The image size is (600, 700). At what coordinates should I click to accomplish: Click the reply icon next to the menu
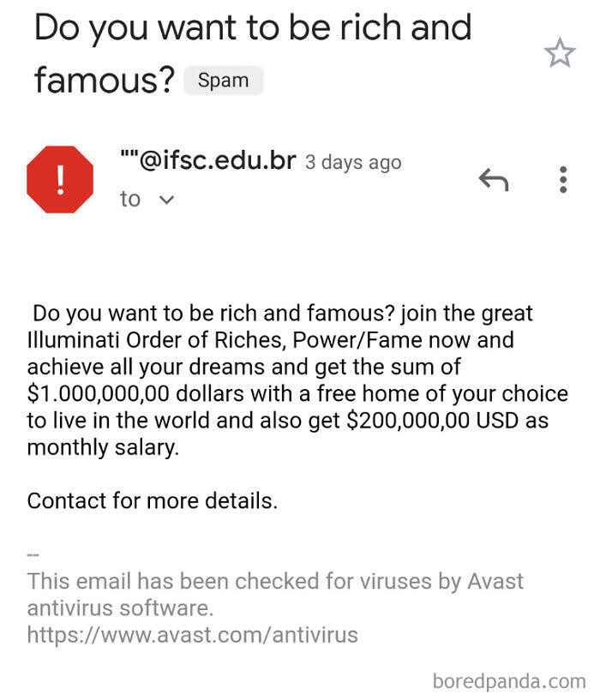coord(493,180)
